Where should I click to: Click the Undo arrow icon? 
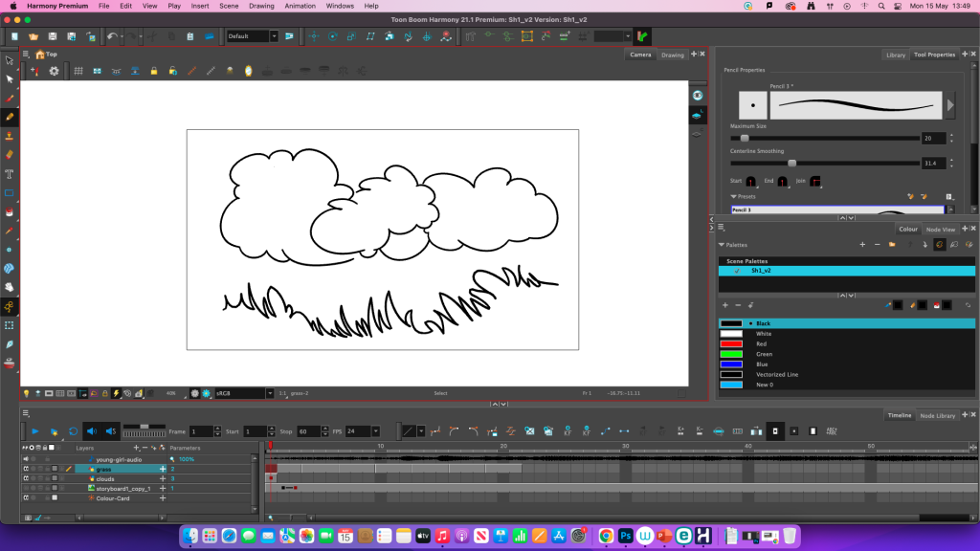(x=112, y=36)
